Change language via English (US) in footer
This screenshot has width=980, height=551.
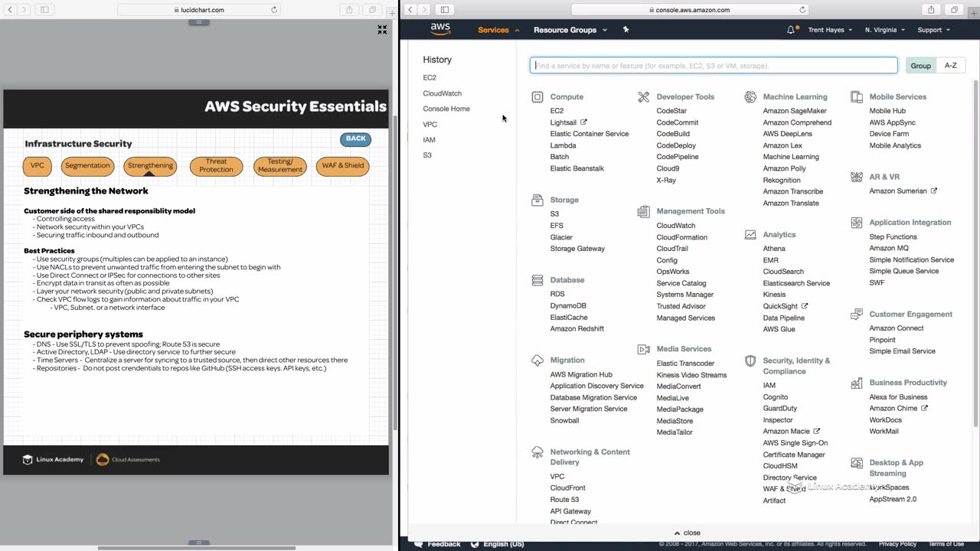click(x=498, y=544)
